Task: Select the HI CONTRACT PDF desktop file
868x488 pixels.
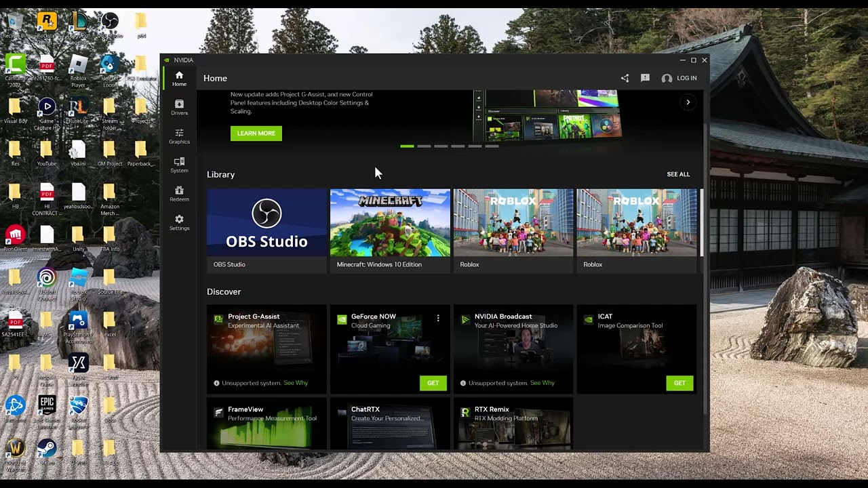Action: pos(47,199)
